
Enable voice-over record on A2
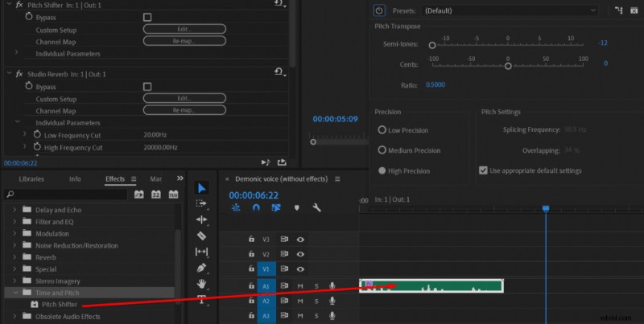[332, 301]
